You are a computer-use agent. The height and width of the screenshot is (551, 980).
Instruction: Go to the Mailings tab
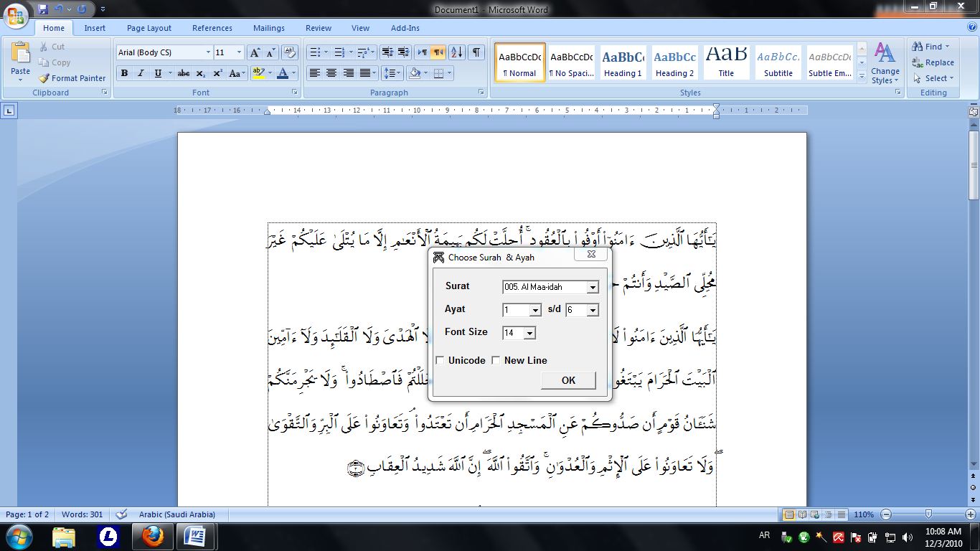(269, 28)
